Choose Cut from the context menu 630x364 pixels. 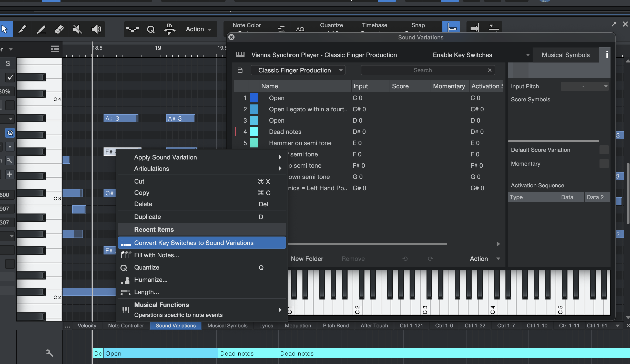click(202, 181)
